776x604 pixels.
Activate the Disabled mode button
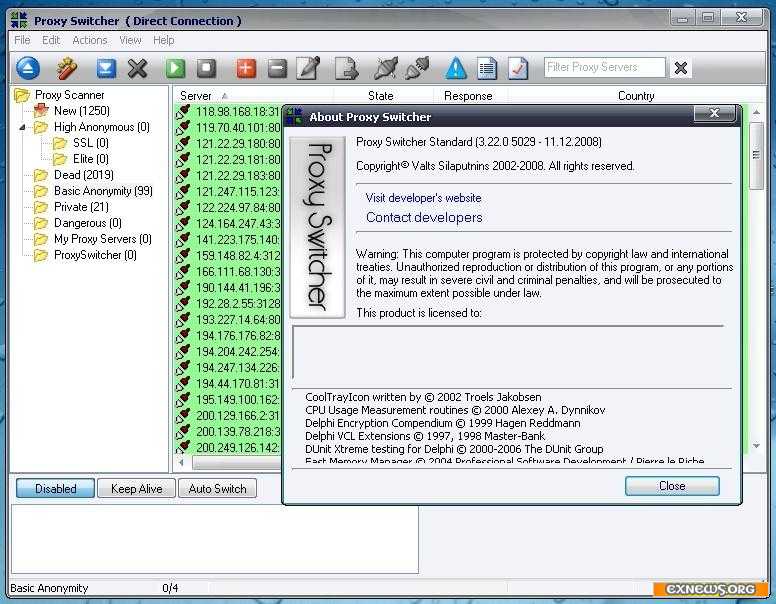pos(55,489)
